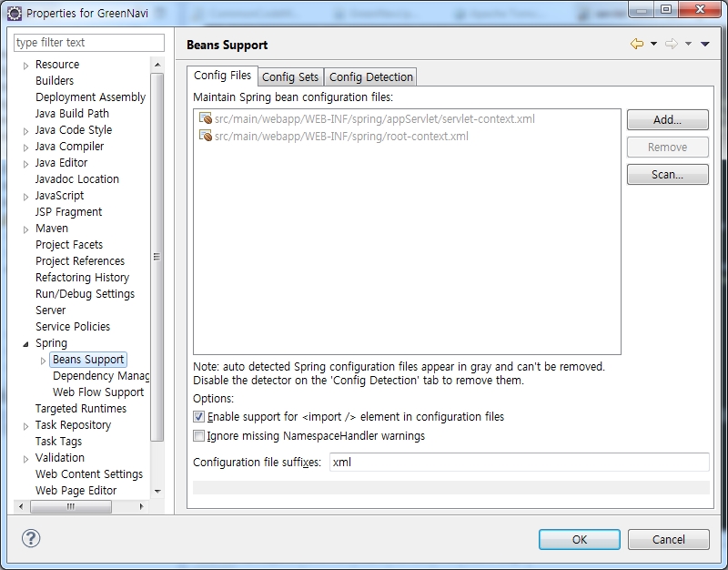This screenshot has height=570, width=728.
Task: Expand the Resource tree node
Action: point(26,66)
